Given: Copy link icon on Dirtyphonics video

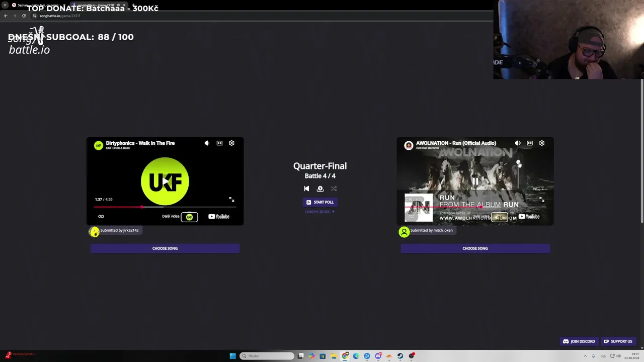Looking at the screenshot, I should pyautogui.click(x=101, y=217).
